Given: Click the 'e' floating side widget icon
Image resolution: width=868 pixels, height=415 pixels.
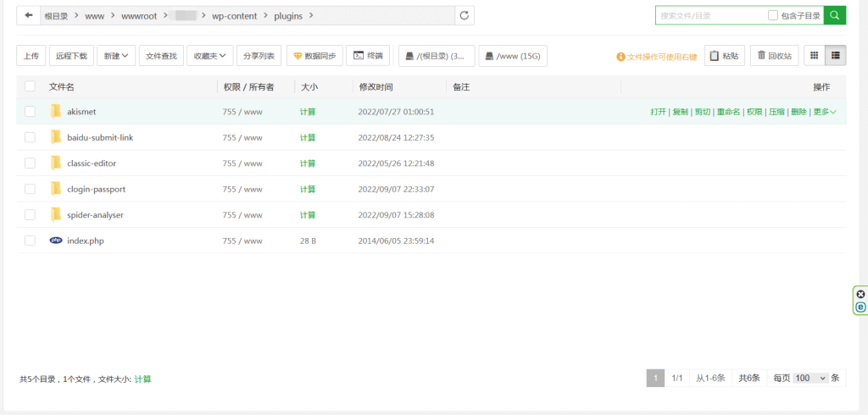Looking at the screenshot, I should pos(861,307).
